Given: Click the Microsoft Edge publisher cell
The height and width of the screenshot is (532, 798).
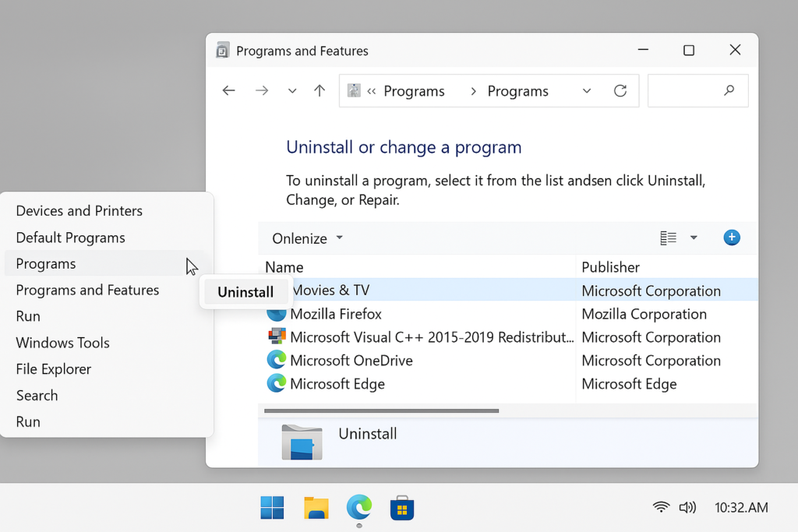Looking at the screenshot, I should [x=629, y=384].
